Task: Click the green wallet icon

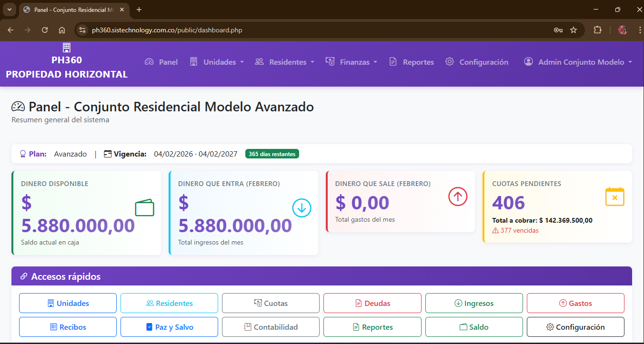Action: (x=144, y=208)
